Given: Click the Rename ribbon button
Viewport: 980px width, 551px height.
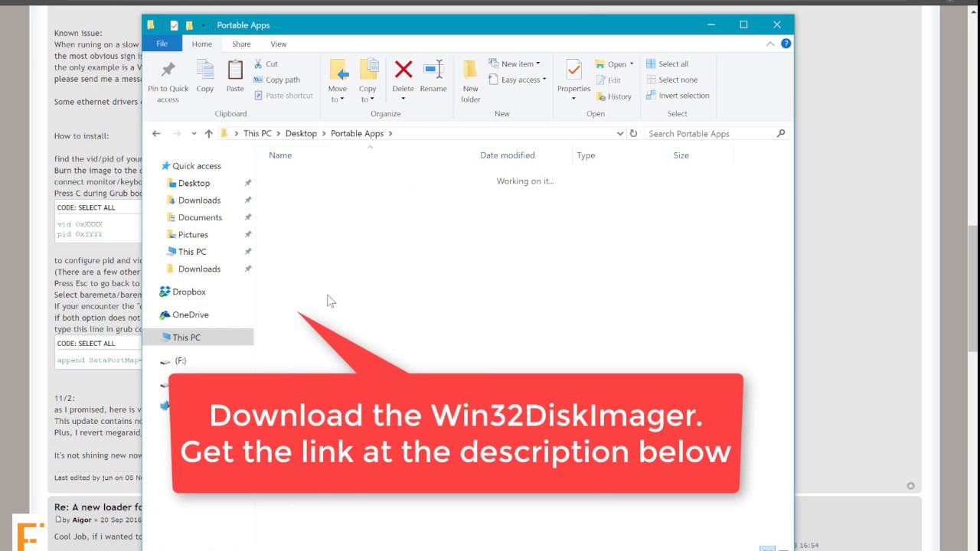Looking at the screenshot, I should point(433,77).
